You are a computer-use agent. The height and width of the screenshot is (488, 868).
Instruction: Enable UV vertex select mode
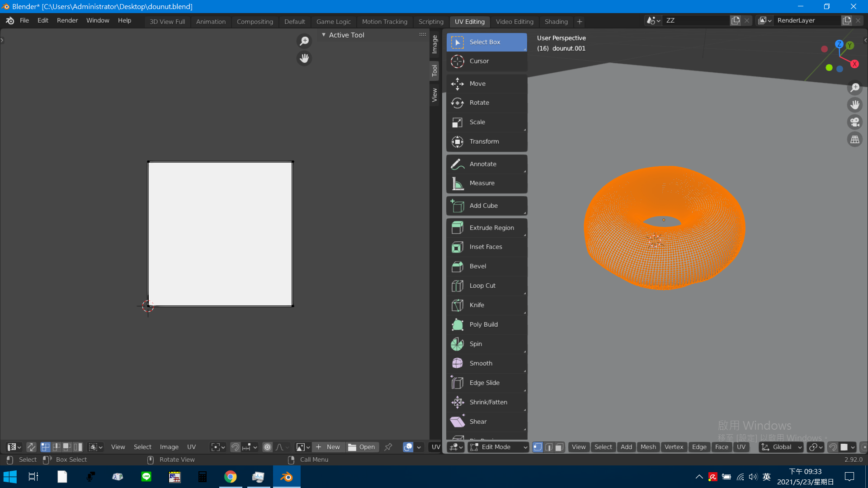[46, 447]
